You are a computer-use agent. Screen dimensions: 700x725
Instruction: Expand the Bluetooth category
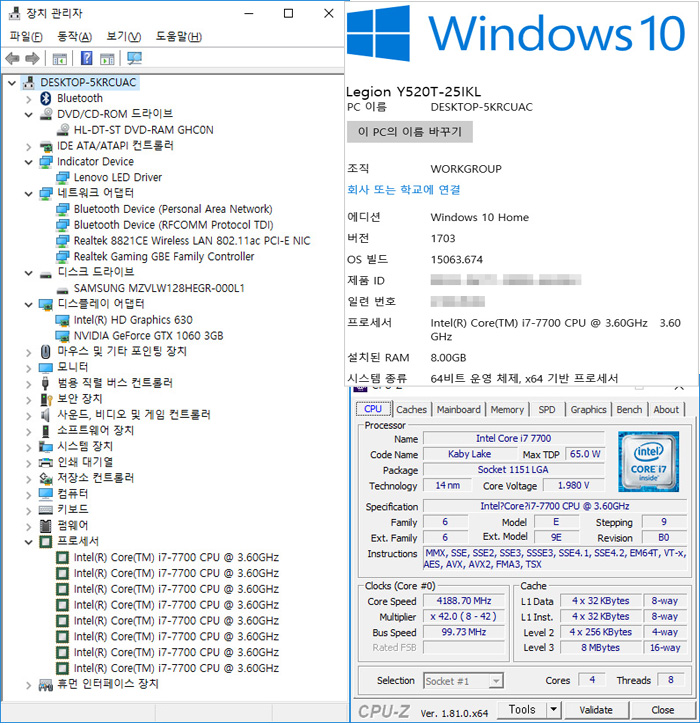(x=29, y=99)
